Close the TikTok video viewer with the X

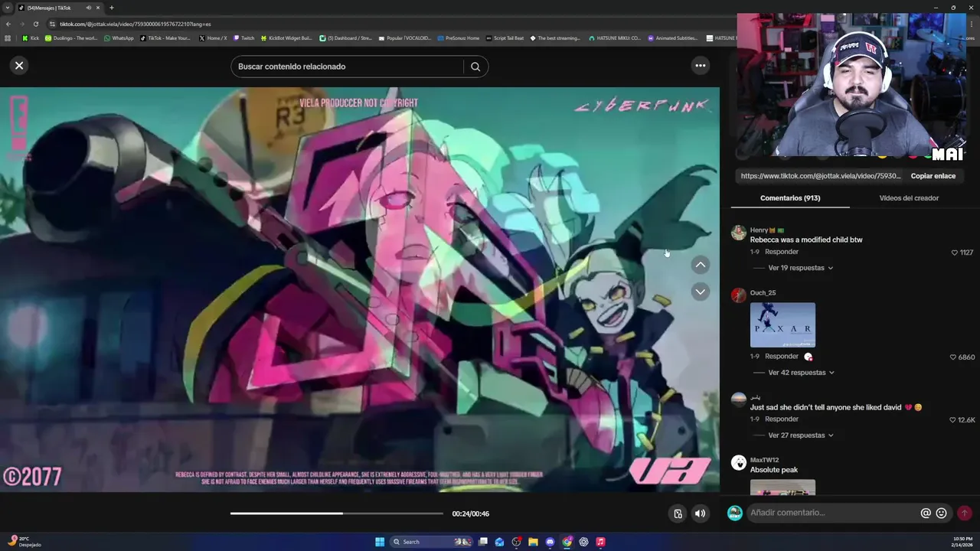click(19, 66)
